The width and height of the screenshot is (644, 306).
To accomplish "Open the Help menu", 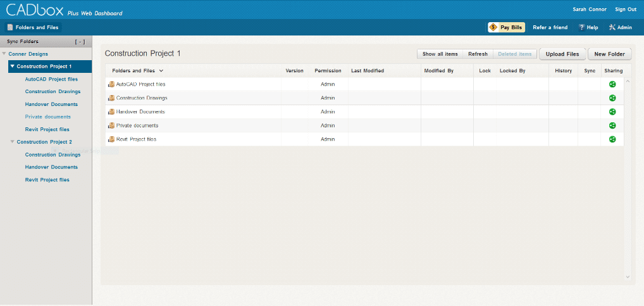I will (588, 27).
